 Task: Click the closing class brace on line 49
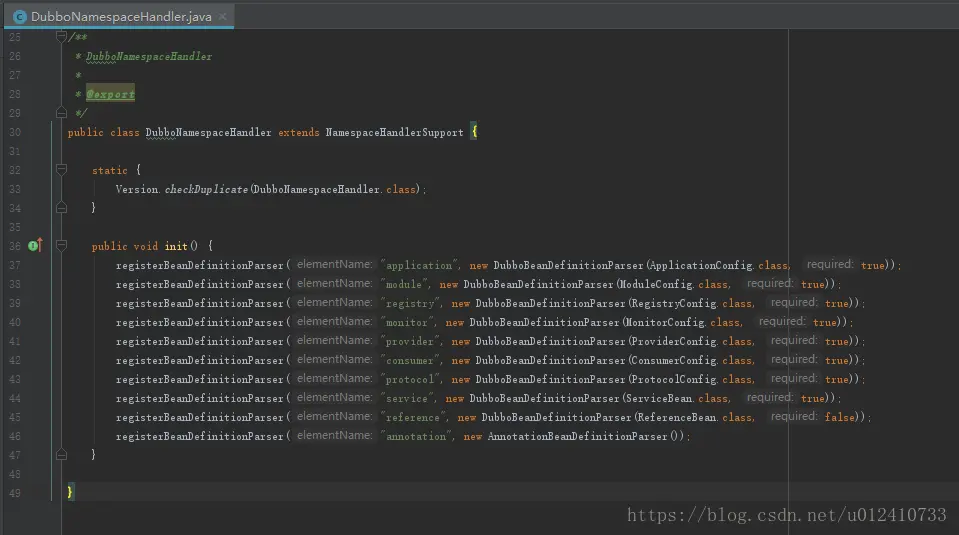pos(70,492)
